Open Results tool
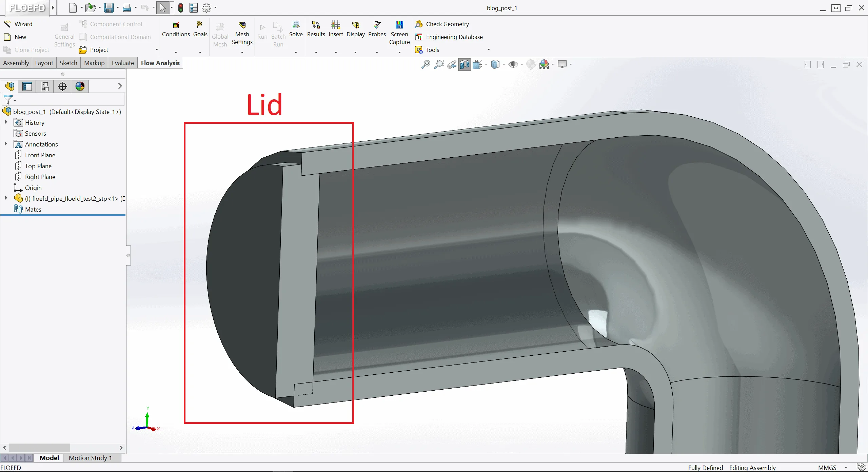This screenshot has height=472, width=868. click(316, 30)
